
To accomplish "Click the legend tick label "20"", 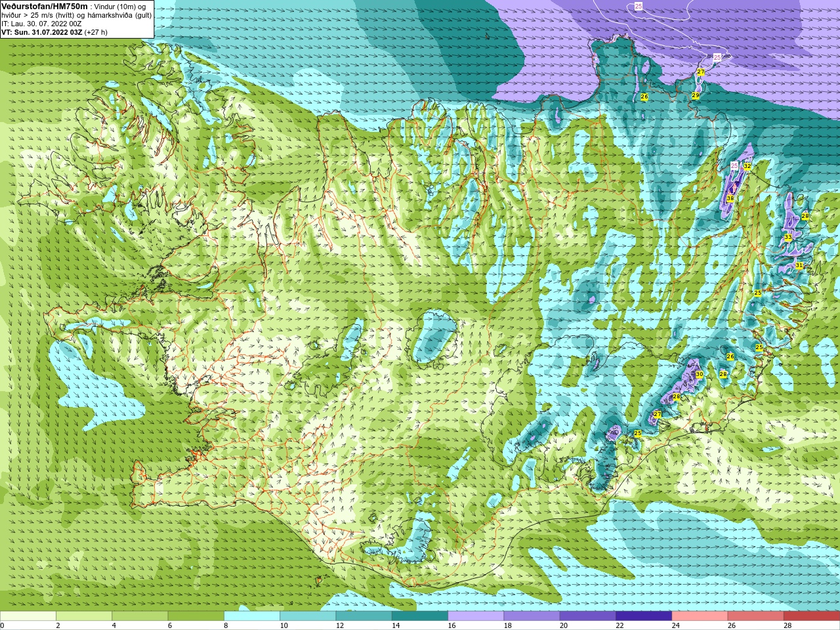I will (x=564, y=625).
